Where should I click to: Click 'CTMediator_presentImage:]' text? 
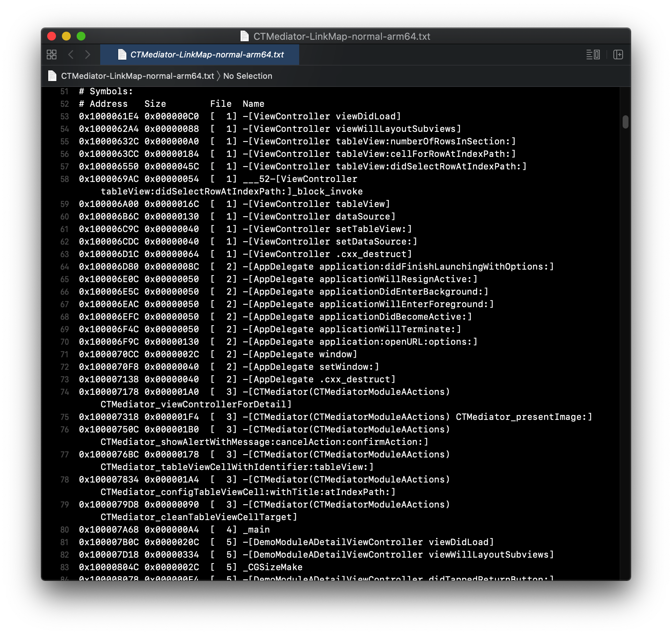(524, 417)
